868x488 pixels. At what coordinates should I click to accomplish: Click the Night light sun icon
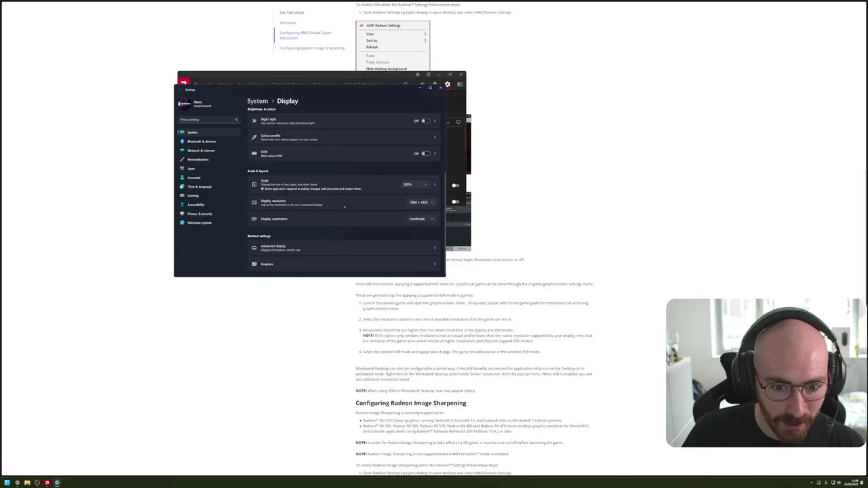(254, 121)
